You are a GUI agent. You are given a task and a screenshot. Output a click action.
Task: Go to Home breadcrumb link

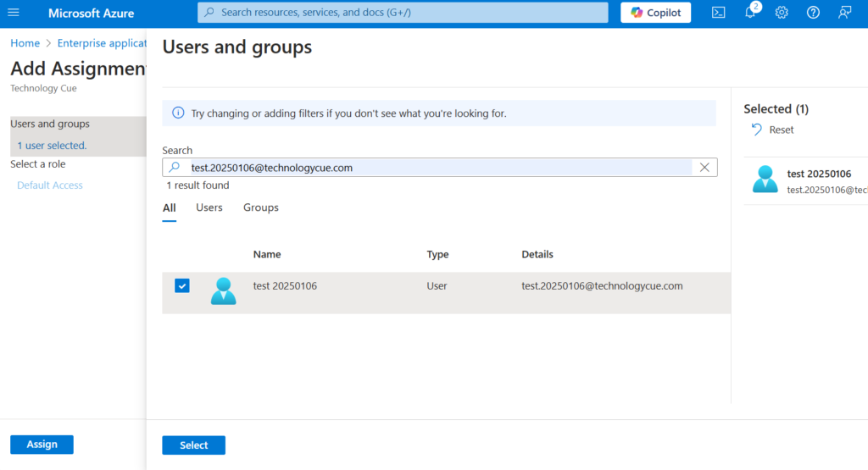pyautogui.click(x=25, y=43)
